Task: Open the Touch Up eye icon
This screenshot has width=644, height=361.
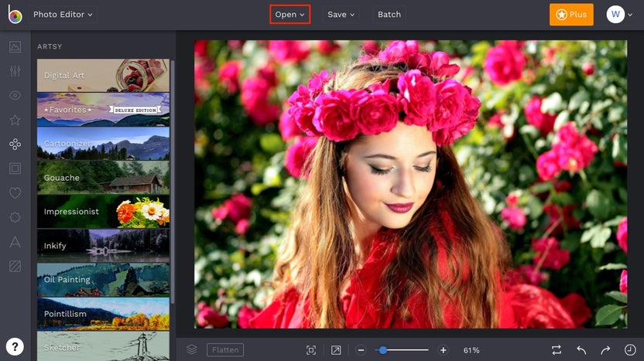Action: point(15,95)
